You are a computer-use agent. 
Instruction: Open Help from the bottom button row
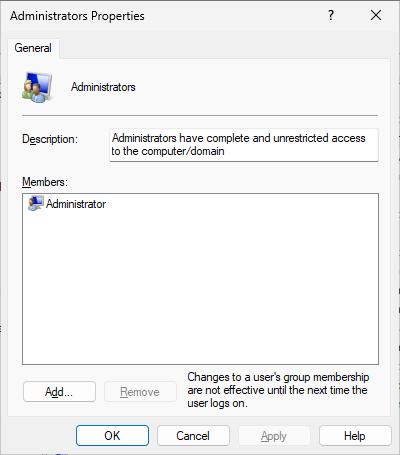pos(355,436)
